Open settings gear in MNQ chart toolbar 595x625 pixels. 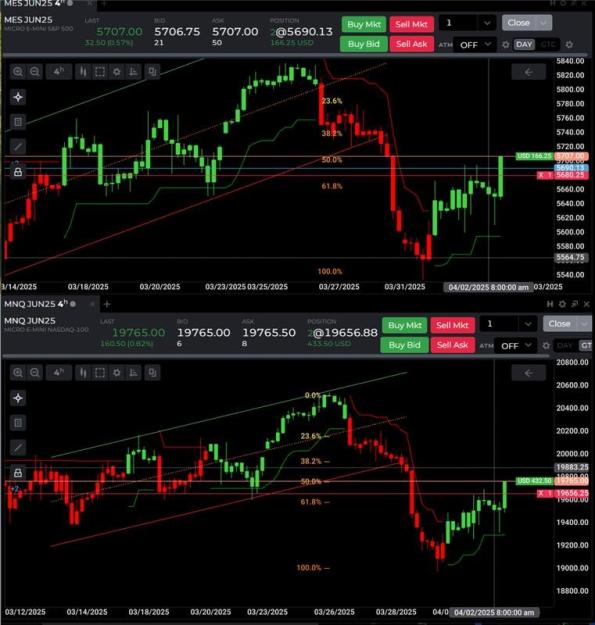116,373
